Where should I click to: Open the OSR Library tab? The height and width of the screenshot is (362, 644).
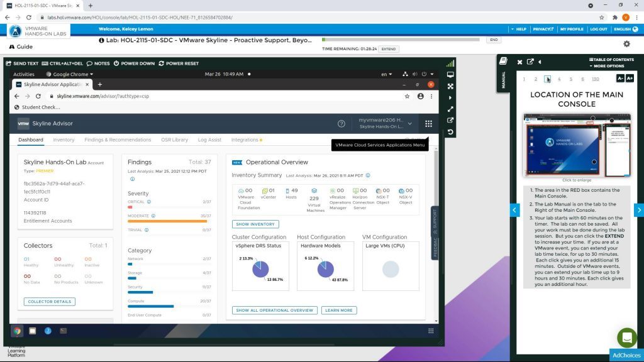tap(175, 140)
